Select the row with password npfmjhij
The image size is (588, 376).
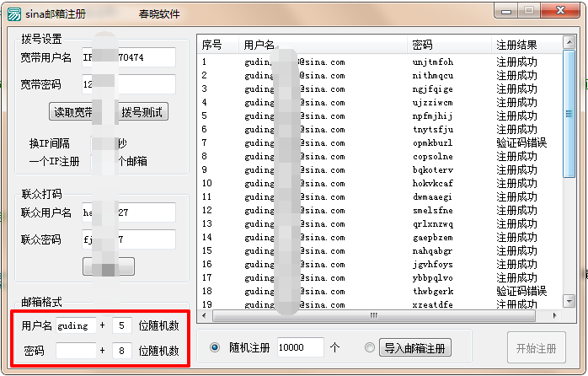(380, 116)
